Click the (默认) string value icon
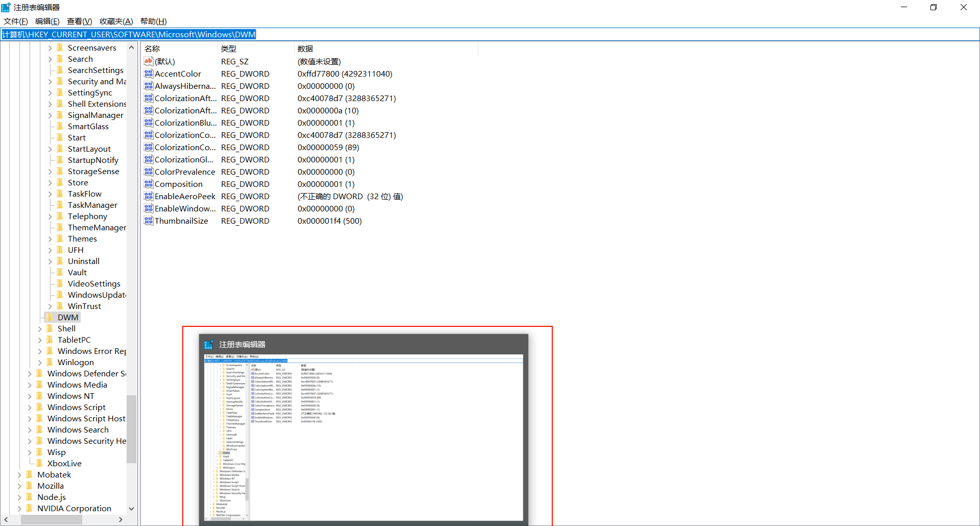 (149, 61)
